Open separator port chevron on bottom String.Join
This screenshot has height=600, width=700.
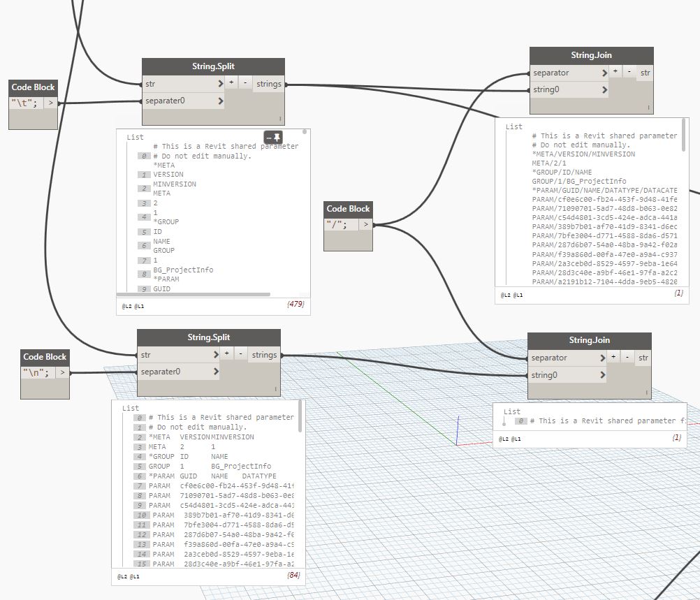pos(601,358)
